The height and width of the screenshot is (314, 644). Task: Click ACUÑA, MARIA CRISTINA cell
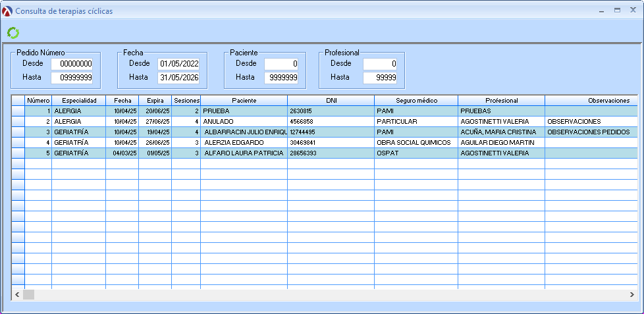[502, 132]
